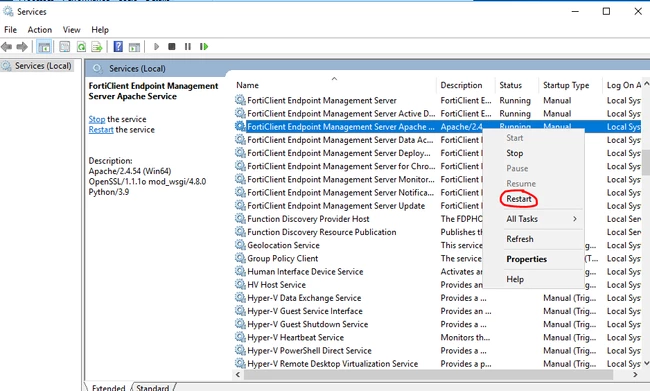Viewport: 650px width, 391px height.
Task: Select FortiClient Endpoint Management Server Data Ac... row
Action: pyautogui.click(x=438, y=140)
